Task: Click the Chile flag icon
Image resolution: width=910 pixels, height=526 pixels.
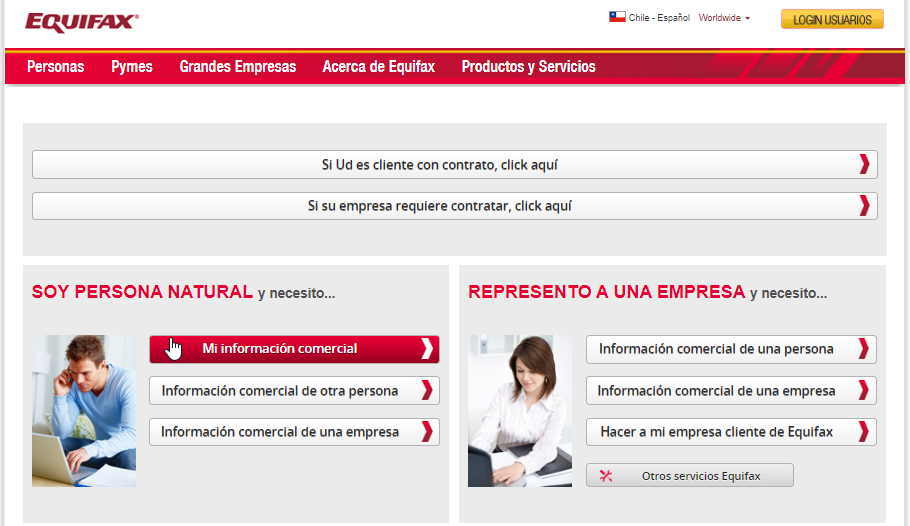Action: coord(617,17)
